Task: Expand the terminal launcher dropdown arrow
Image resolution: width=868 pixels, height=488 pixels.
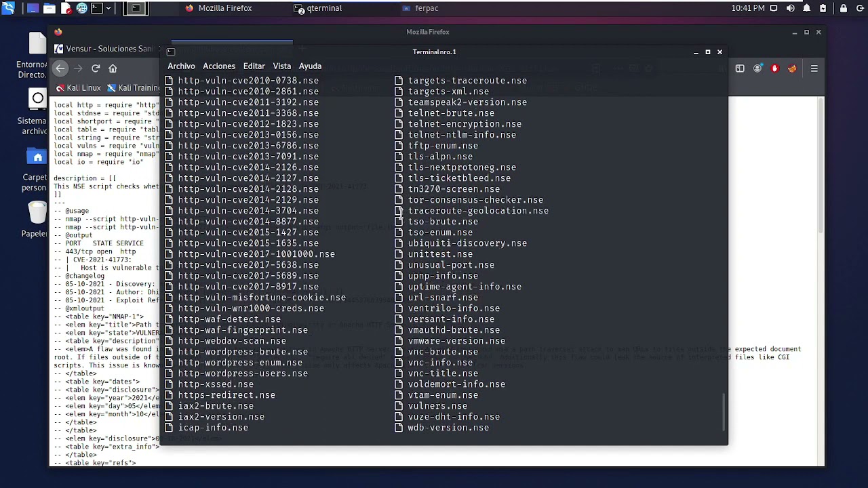Action: (x=108, y=8)
